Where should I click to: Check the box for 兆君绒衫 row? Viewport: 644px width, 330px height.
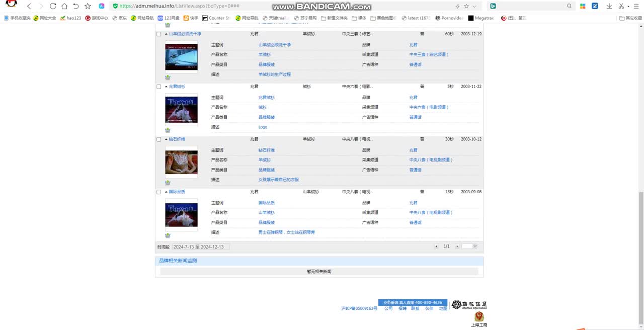159,87
